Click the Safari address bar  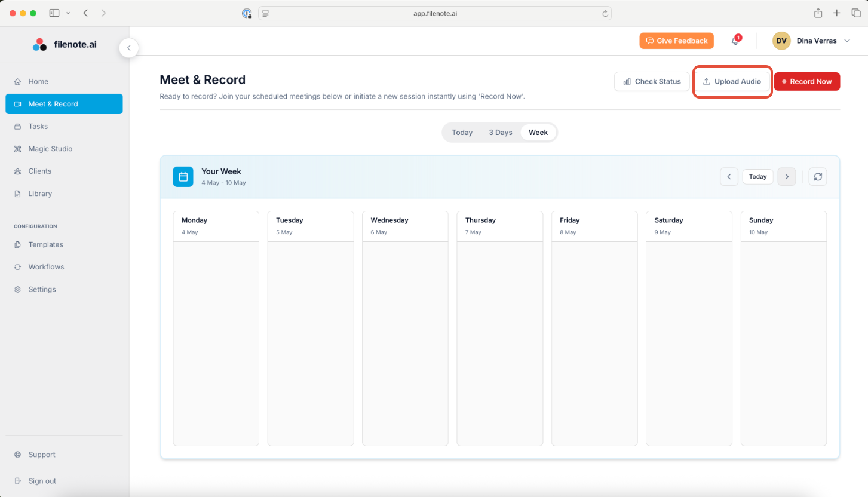pos(434,13)
